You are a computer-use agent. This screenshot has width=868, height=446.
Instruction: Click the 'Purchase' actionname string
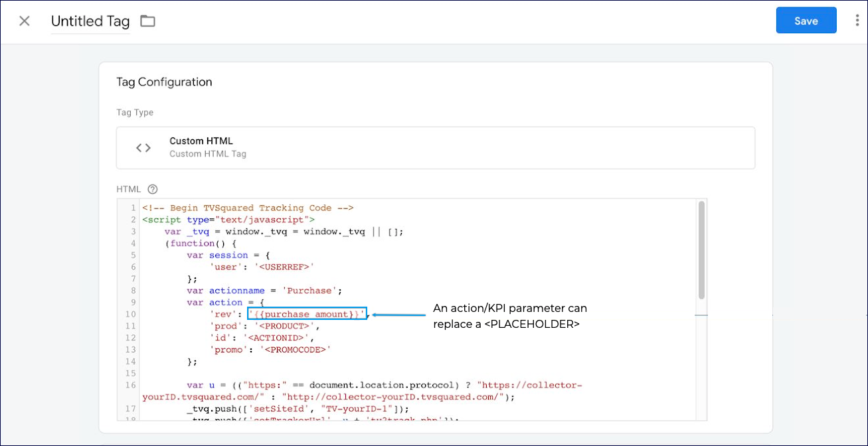(x=312, y=291)
